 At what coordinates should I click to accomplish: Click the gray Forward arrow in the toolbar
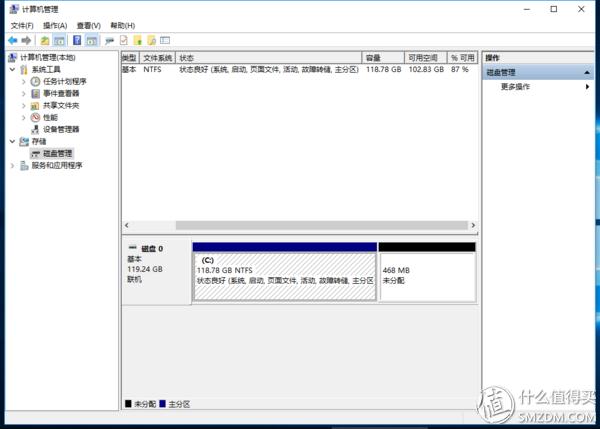point(26,40)
